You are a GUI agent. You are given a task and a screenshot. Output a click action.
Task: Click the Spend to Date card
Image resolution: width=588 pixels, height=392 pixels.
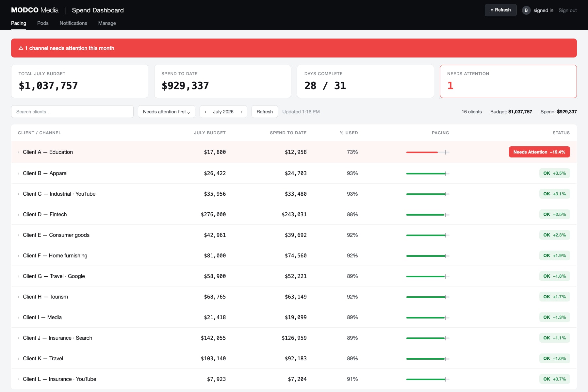pos(222,81)
